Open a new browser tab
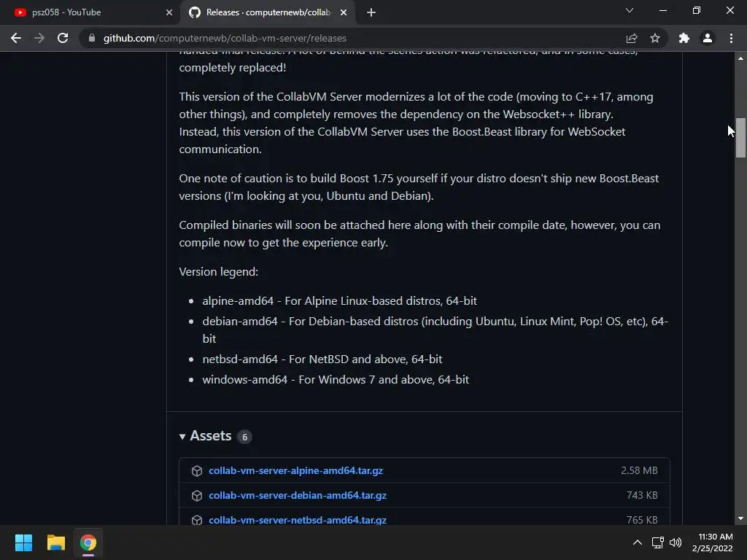The height and width of the screenshot is (560, 747). tap(371, 12)
